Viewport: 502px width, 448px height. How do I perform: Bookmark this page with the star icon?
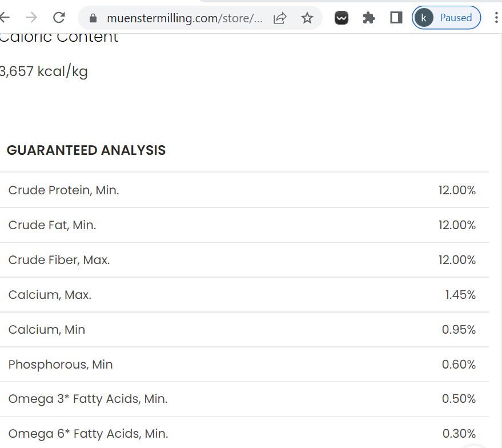click(307, 18)
